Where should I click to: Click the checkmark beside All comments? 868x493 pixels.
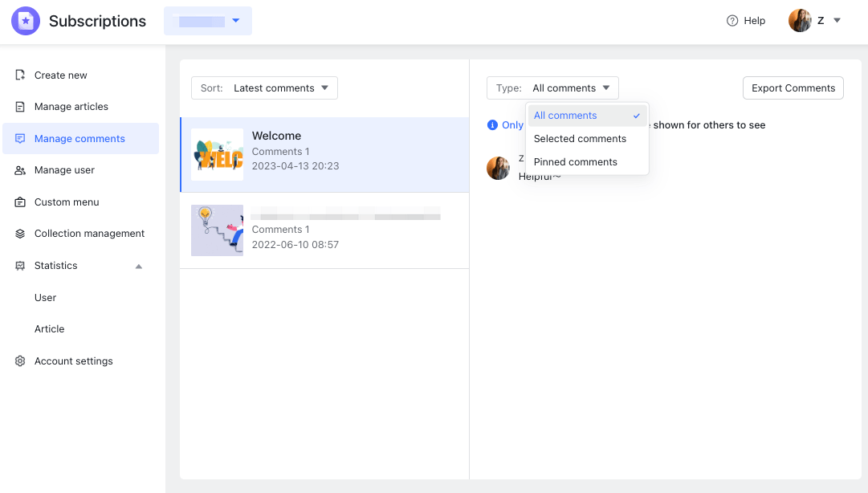(x=637, y=116)
